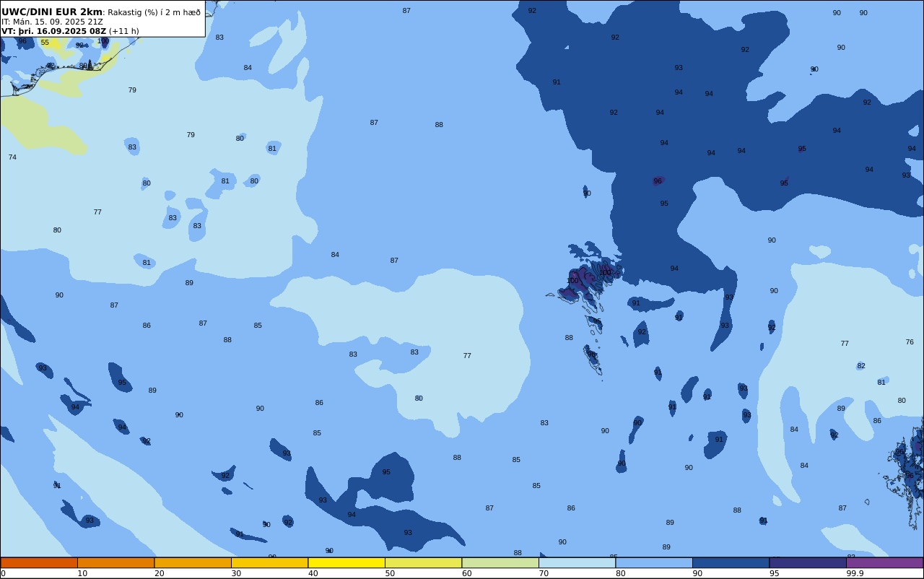Click the 'IT: Mán. 15. 09. 2025 21Z' line

coord(52,22)
